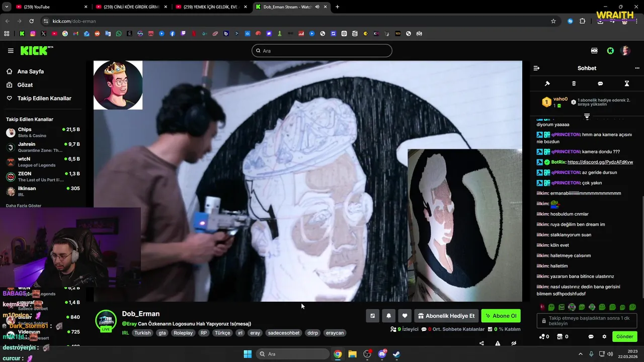Reload the page

pyautogui.click(x=31, y=21)
